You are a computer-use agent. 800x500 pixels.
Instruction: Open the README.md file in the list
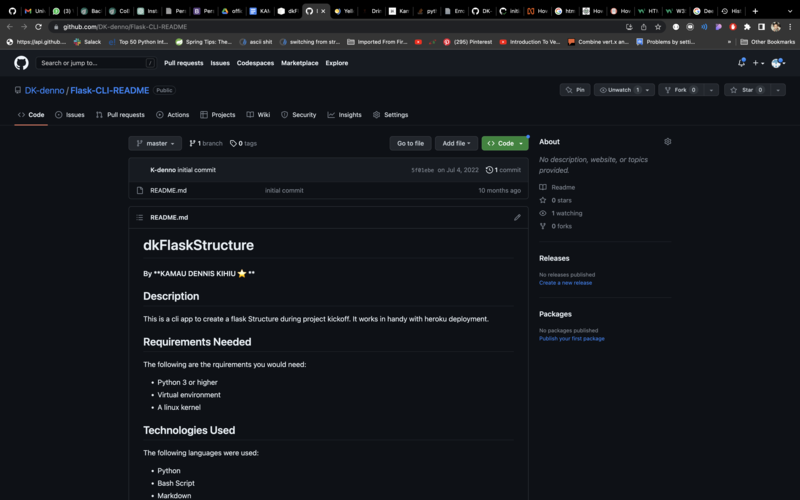tap(168, 190)
